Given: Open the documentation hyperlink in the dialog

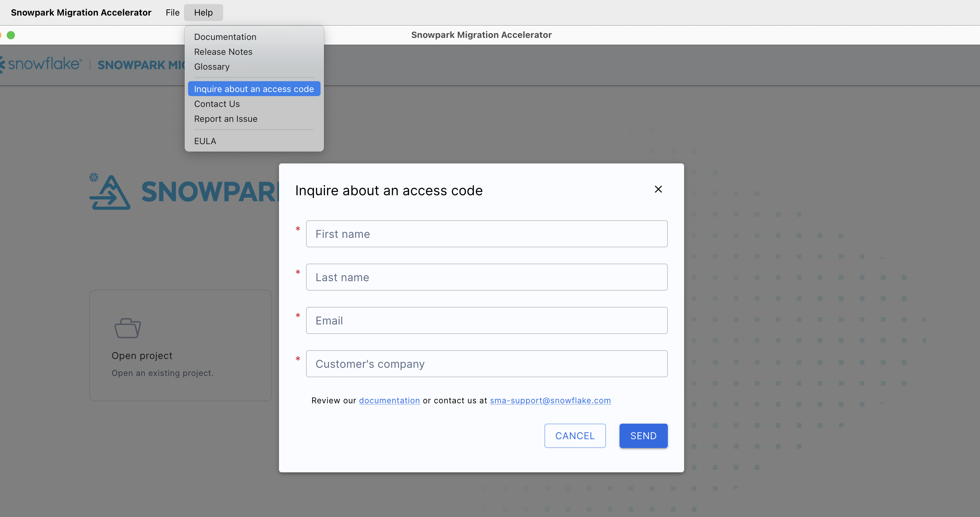Looking at the screenshot, I should [x=389, y=401].
